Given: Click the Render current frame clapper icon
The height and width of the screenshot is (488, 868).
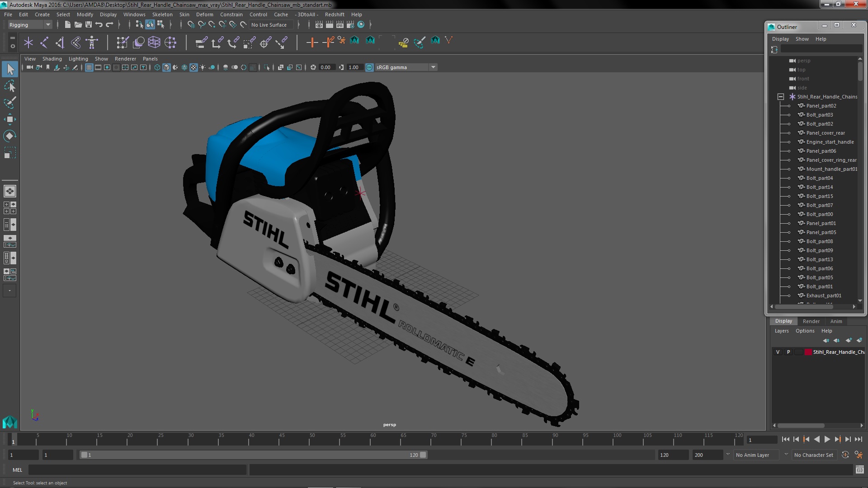Looking at the screenshot, I should tap(330, 25).
